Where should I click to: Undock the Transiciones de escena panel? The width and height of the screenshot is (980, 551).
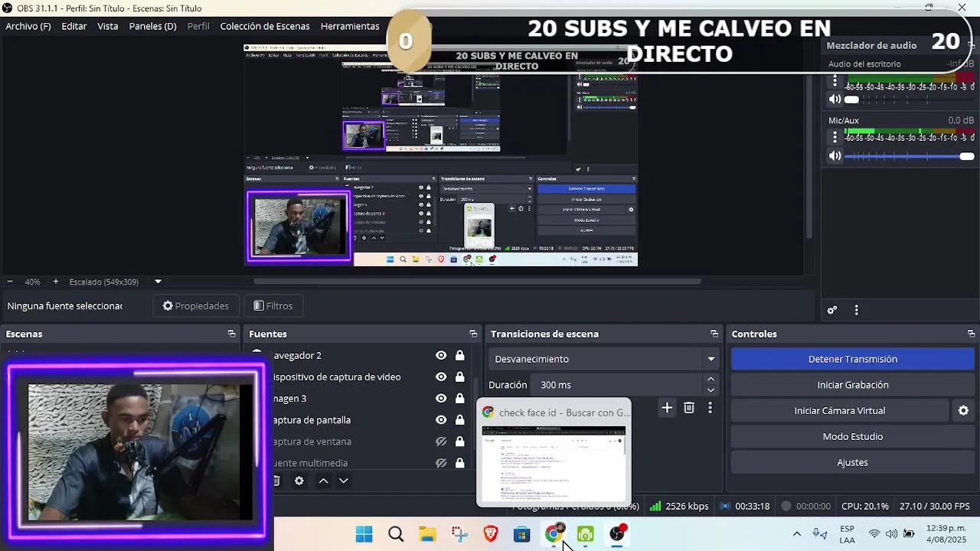714,334
